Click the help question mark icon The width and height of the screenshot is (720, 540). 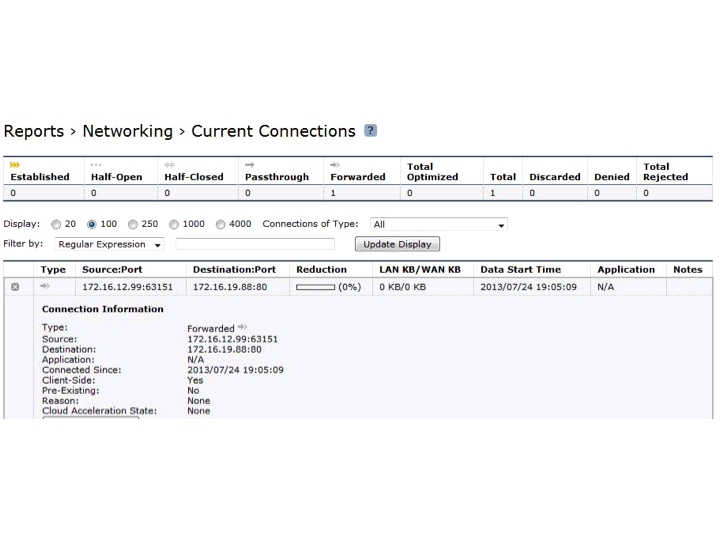[x=371, y=131]
